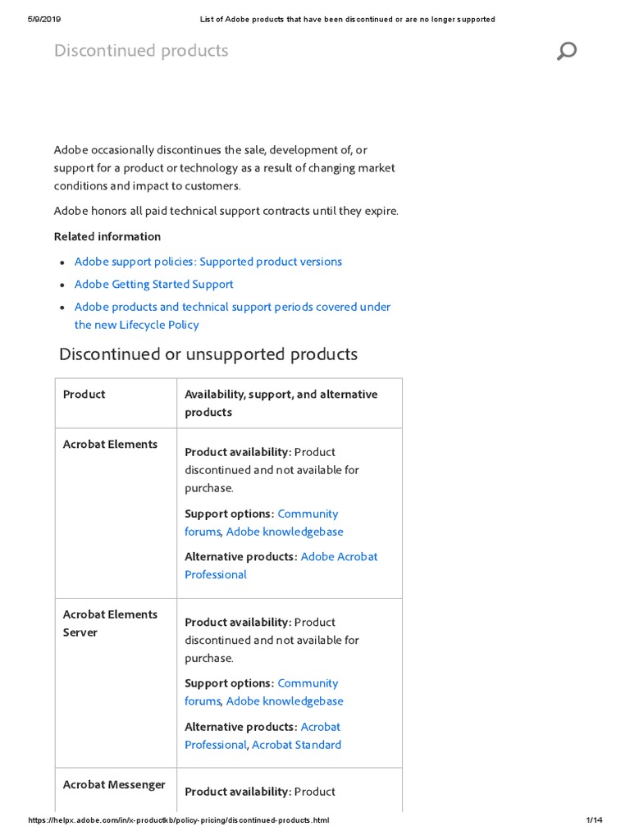This screenshot has width=630, height=840.
Task: Click the 'Discontinued products' page header title
Action: pyautogui.click(x=141, y=51)
